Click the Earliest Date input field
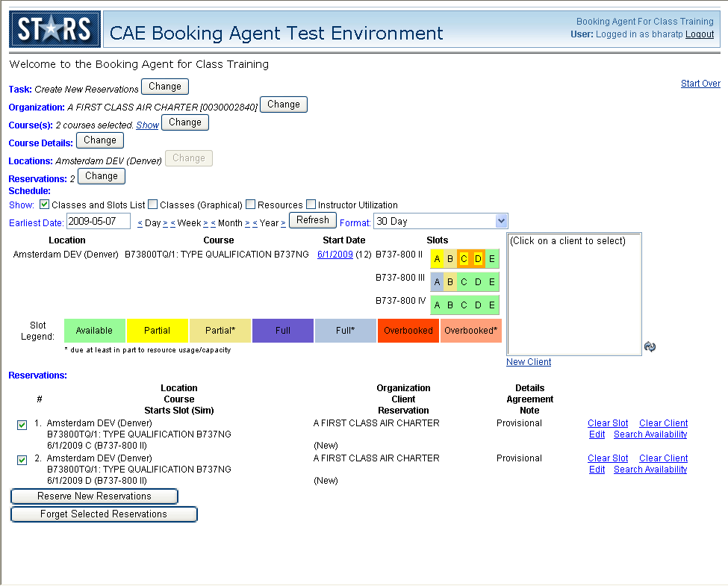This screenshot has width=728, height=586. [x=98, y=221]
